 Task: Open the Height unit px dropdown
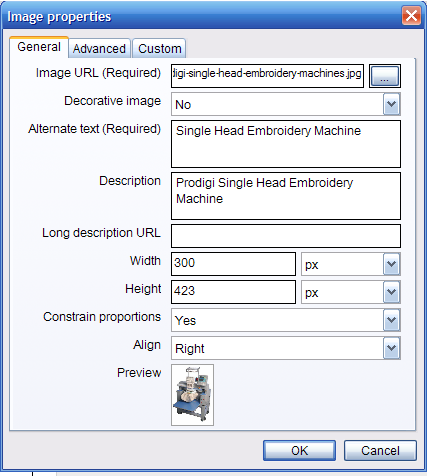click(x=351, y=292)
